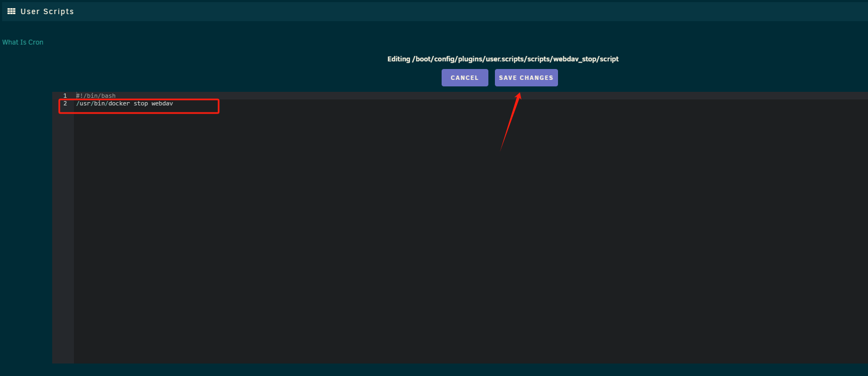Click "bash" in the shebang line
The height and width of the screenshot is (376, 868).
108,96
